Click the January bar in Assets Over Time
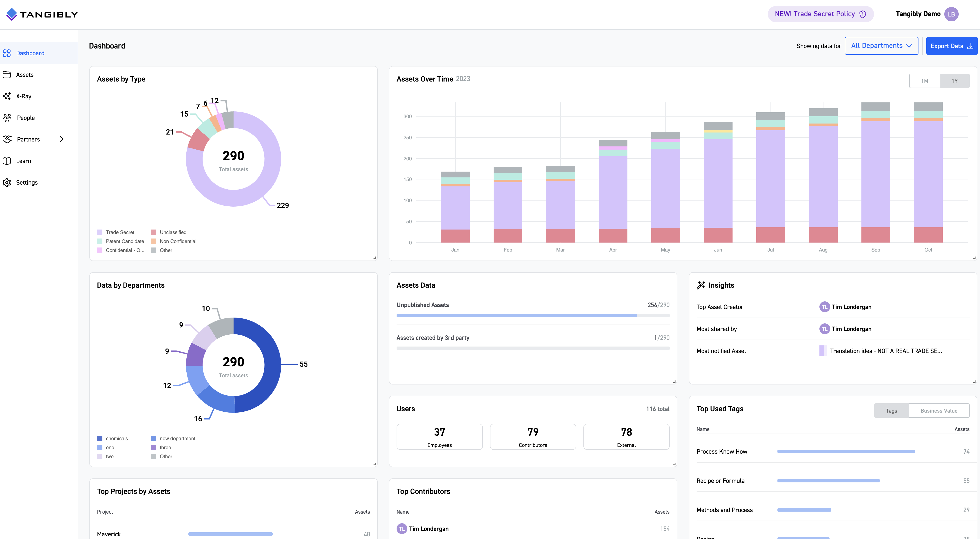 [455, 207]
